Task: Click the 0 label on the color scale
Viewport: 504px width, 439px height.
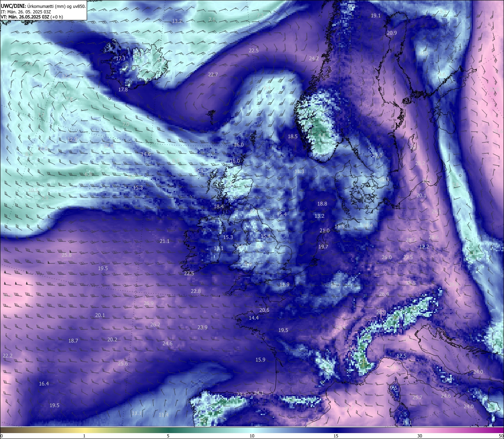Action: click(2, 436)
